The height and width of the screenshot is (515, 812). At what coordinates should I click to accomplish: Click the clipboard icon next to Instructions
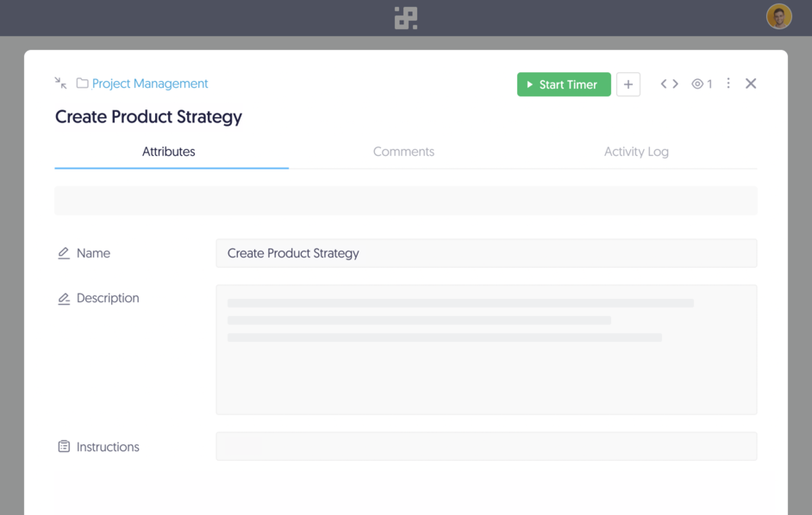tap(63, 446)
